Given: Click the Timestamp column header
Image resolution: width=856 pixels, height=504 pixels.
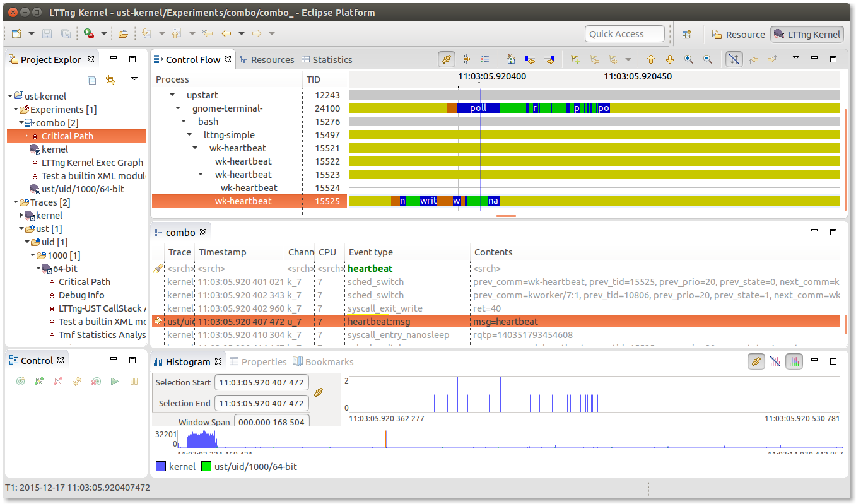Looking at the screenshot, I should point(239,252).
